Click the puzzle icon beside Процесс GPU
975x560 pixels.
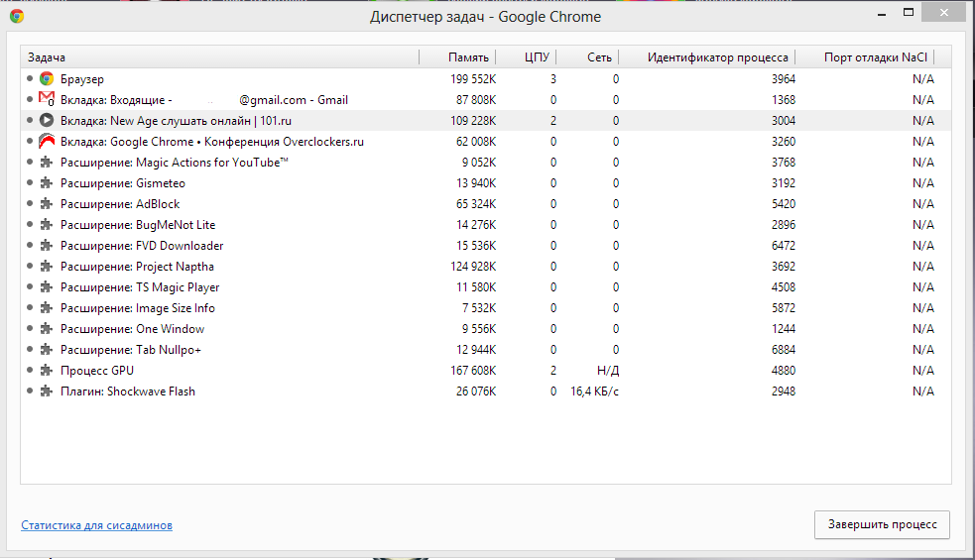[x=47, y=371]
